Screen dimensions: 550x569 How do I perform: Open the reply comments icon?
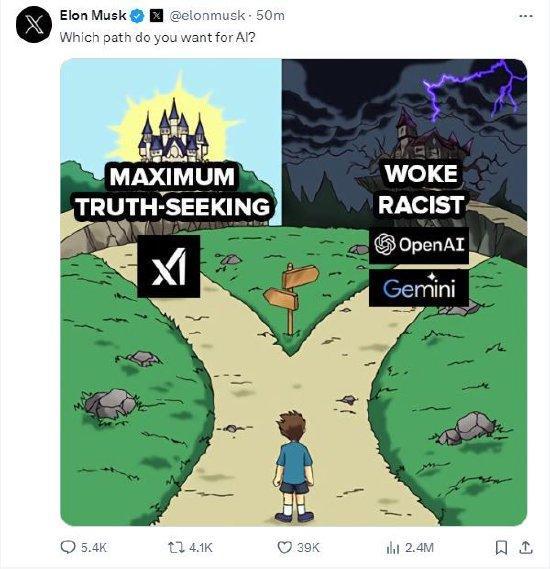(x=68, y=547)
